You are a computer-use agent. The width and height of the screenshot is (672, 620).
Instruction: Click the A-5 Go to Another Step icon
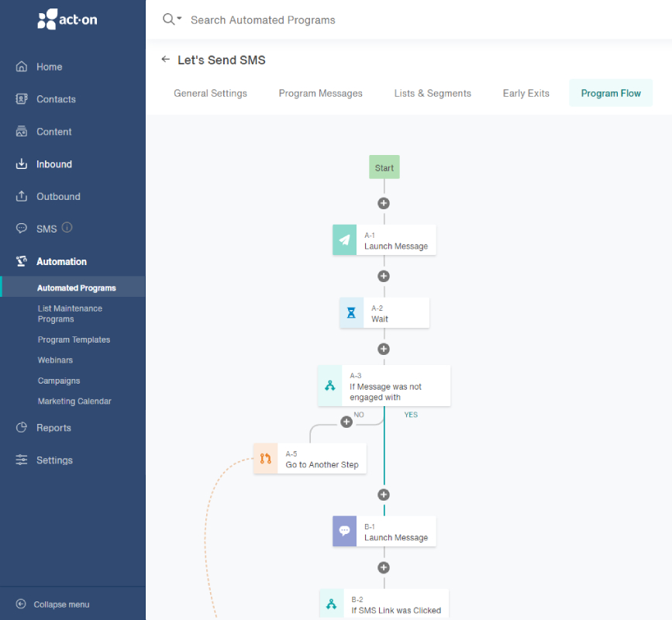coord(266,459)
